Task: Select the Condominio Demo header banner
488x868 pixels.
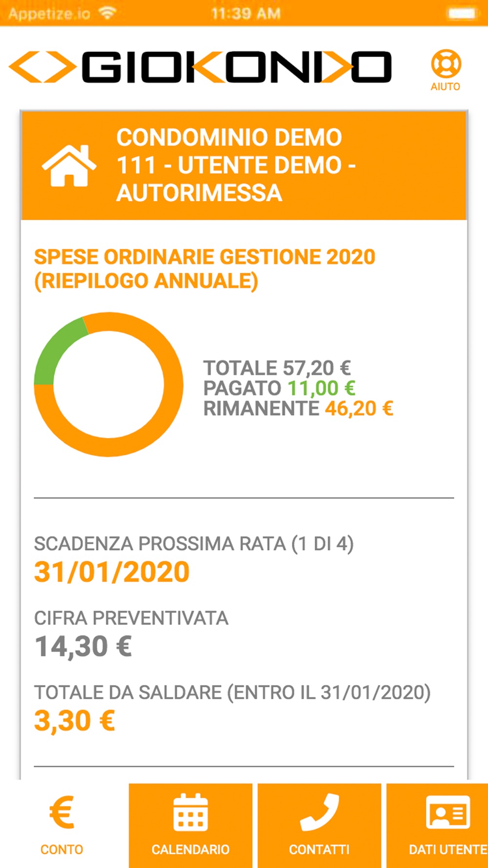Action: [244, 165]
